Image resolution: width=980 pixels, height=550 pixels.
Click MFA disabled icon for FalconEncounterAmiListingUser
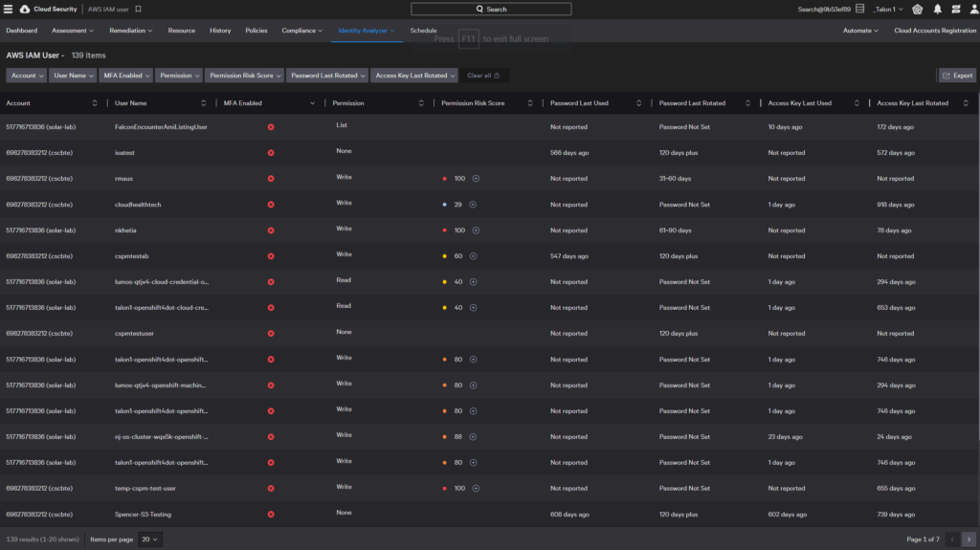click(271, 127)
